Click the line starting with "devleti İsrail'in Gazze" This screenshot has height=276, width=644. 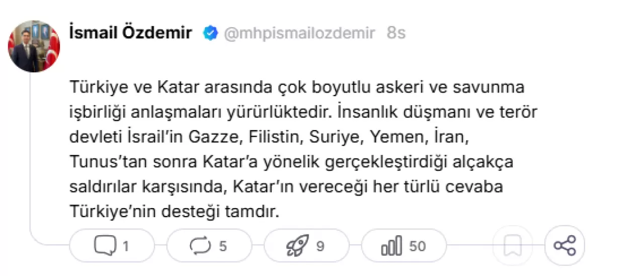tap(272, 137)
